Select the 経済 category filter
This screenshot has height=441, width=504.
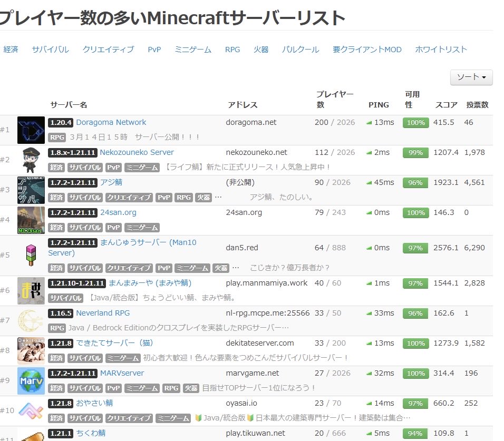(11, 50)
